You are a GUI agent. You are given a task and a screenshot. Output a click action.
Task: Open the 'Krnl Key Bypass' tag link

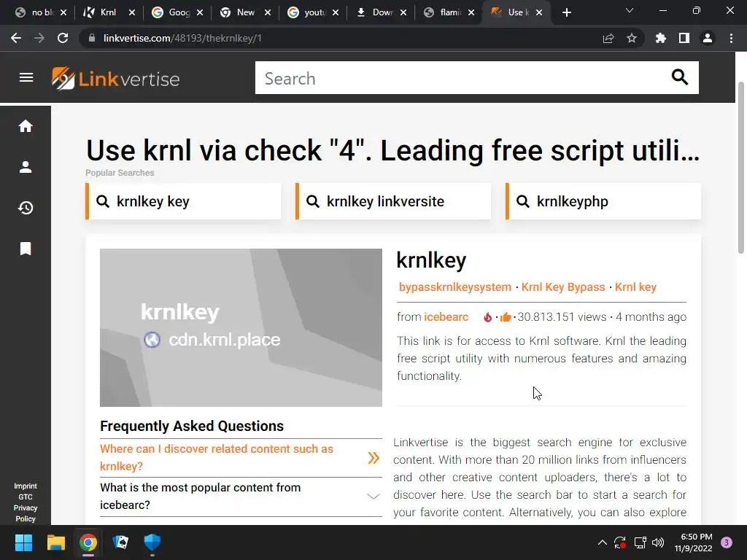coord(563,287)
